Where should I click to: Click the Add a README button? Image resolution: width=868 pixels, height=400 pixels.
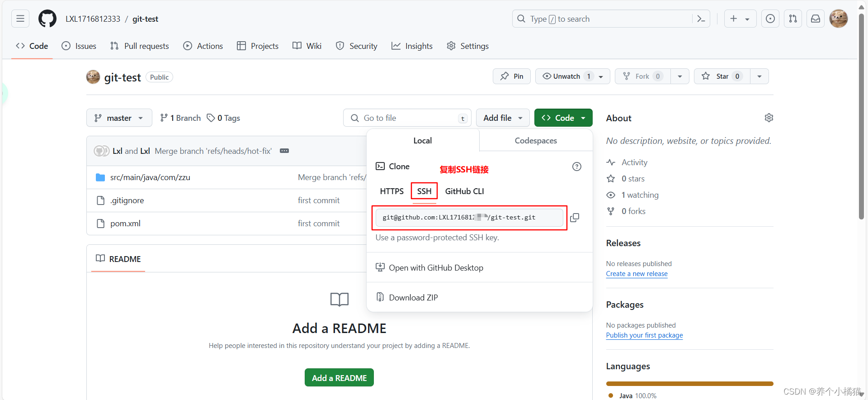(339, 377)
